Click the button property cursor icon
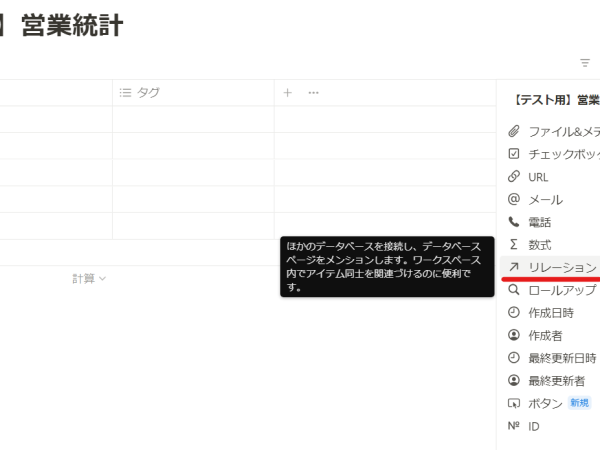 [514, 403]
